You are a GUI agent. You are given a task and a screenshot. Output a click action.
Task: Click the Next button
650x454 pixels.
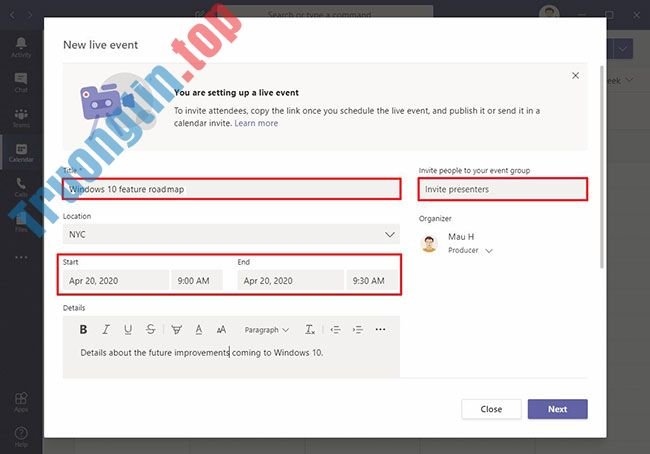pos(558,409)
